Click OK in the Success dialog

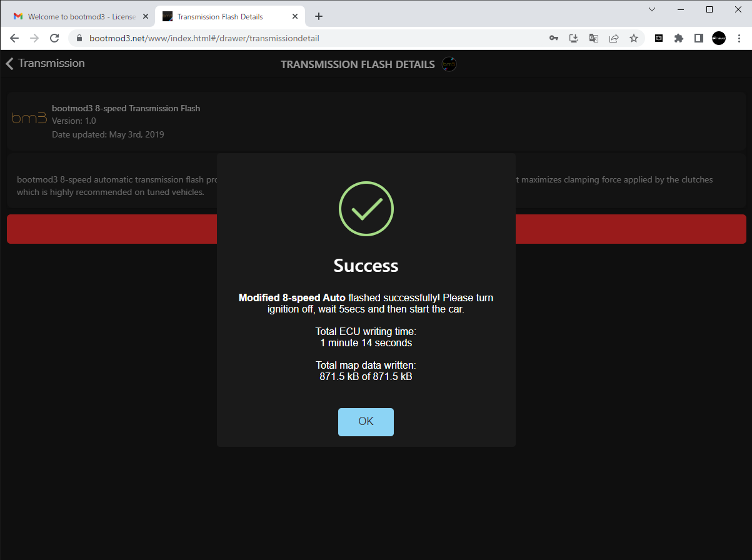pyautogui.click(x=366, y=422)
